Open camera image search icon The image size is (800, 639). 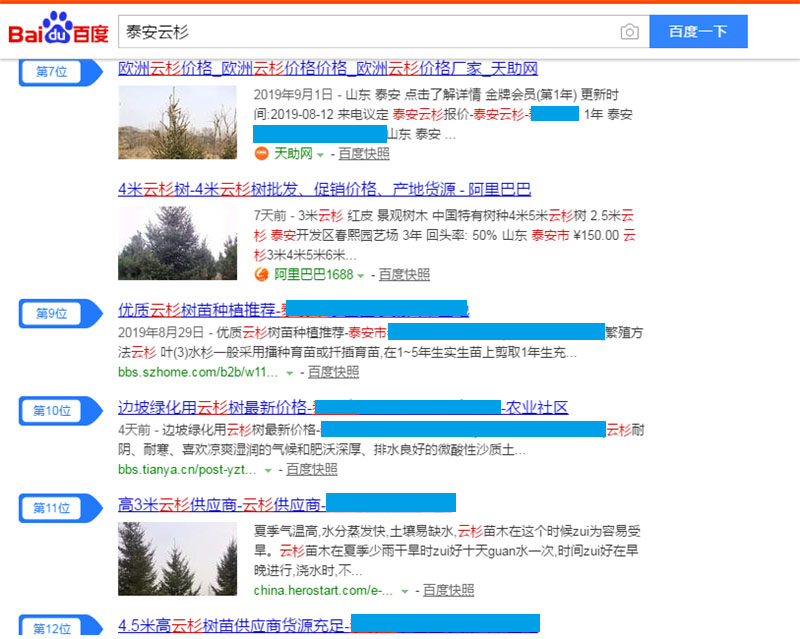630,32
